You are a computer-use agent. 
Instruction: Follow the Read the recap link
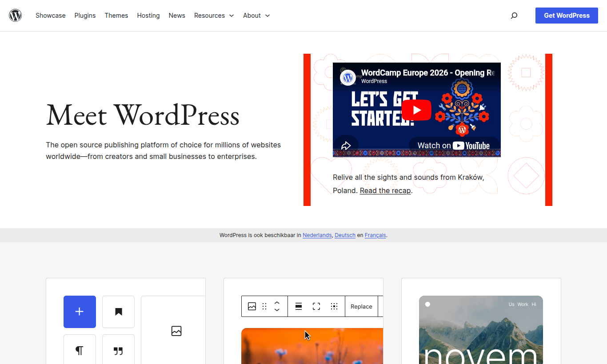pos(385,190)
